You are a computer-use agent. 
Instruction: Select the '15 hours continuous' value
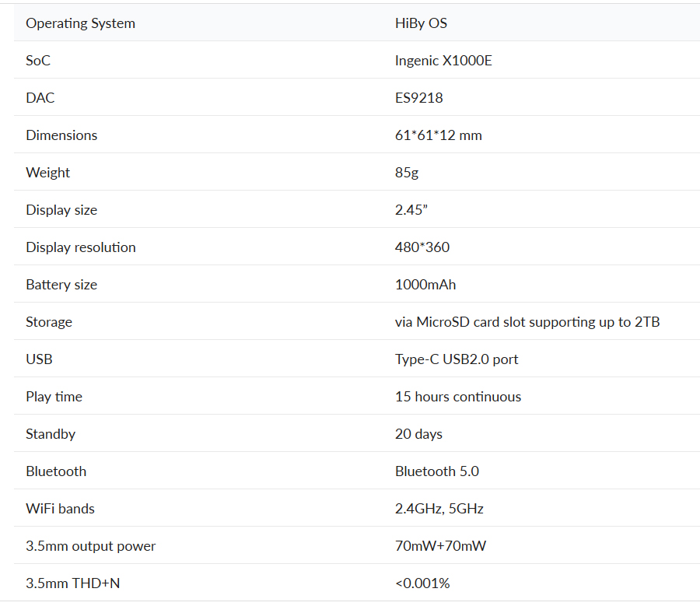(457, 397)
